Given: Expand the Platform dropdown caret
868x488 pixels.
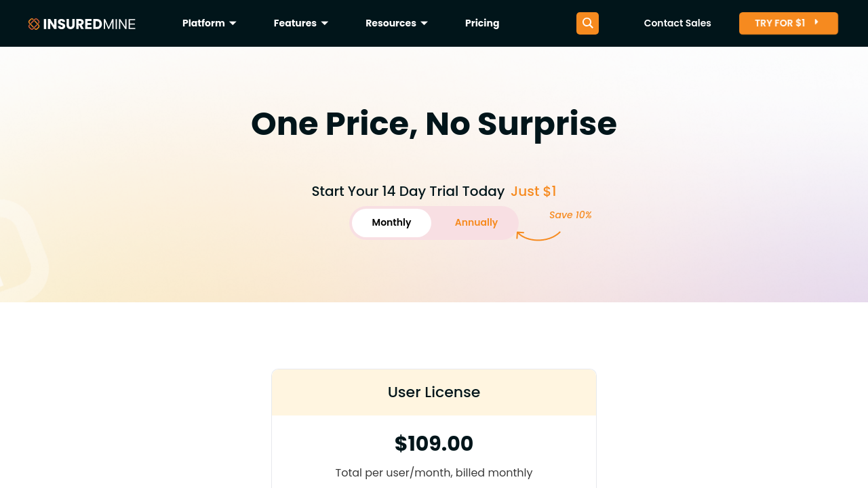Looking at the screenshot, I should point(233,23).
